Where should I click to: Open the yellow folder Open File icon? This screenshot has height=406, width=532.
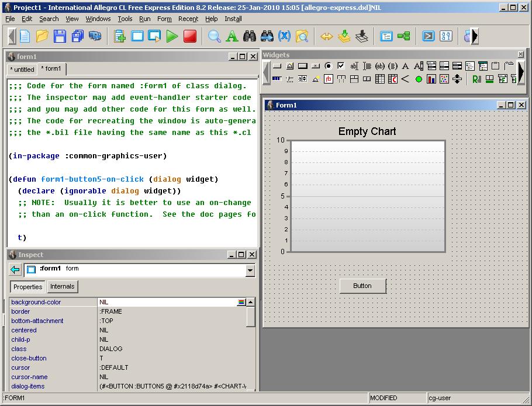(x=42, y=36)
